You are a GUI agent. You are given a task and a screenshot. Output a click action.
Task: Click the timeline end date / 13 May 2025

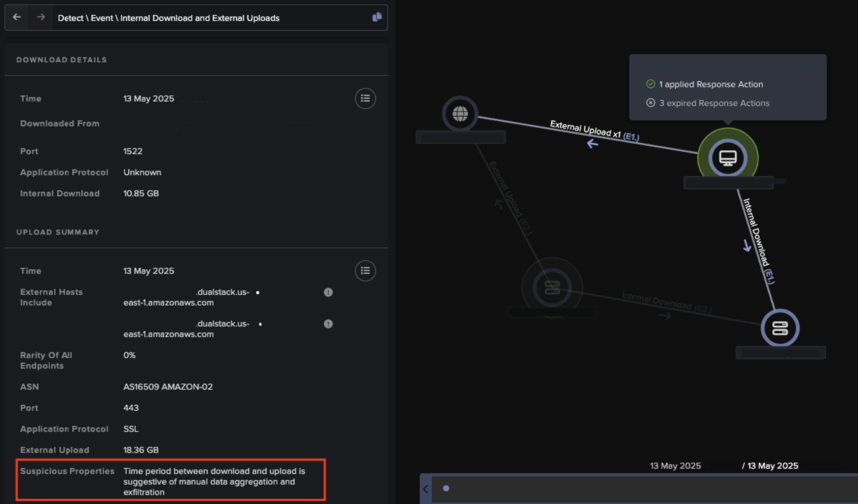[x=770, y=466]
